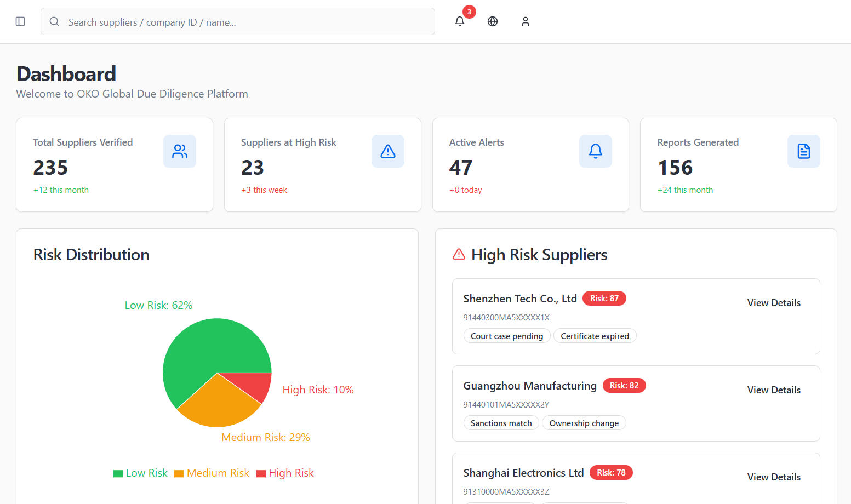
Task: Toggle Medium Risk legend item
Action: pyautogui.click(x=212, y=473)
